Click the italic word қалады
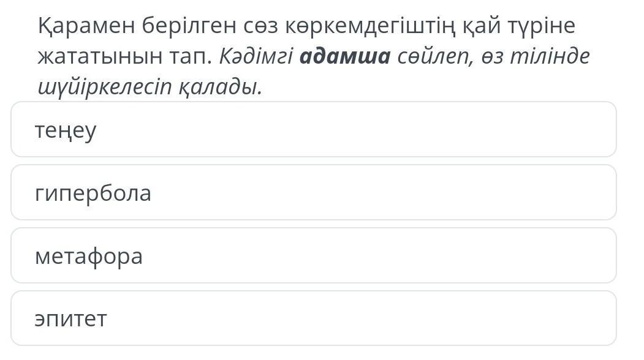 (x=221, y=87)
